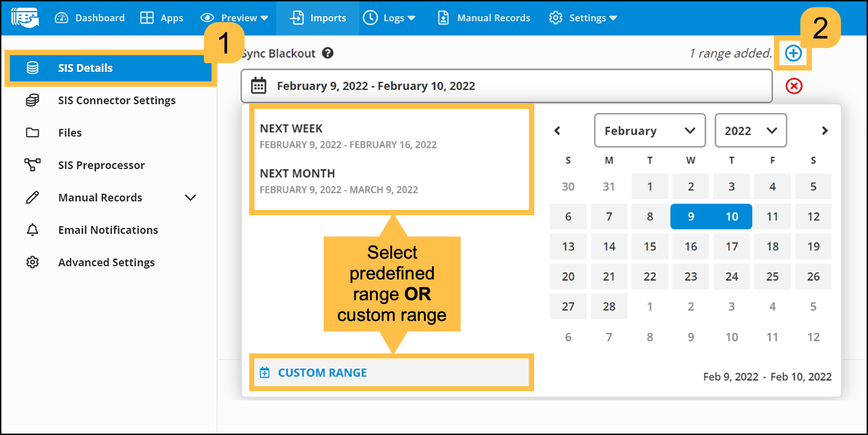Viewport: 868px width, 435px height.
Task: Open Advanced Settings in sidebar
Action: coord(106,262)
